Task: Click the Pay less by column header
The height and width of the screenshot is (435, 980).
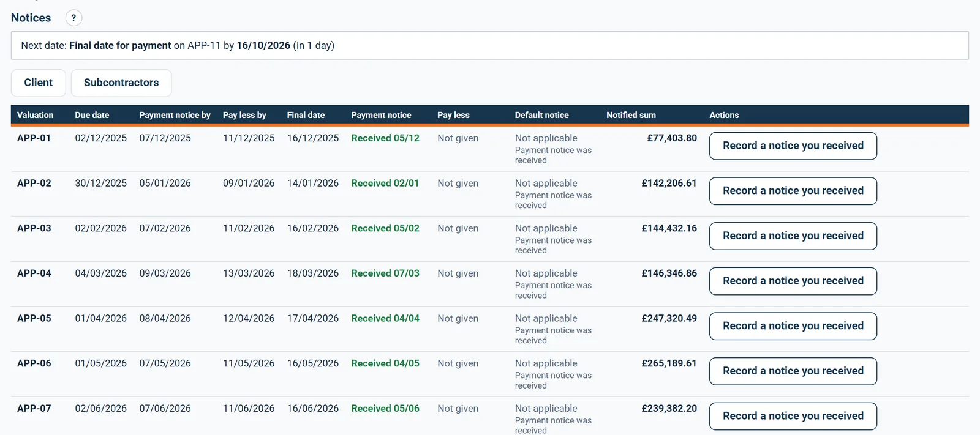Action: (x=244, y=115)
